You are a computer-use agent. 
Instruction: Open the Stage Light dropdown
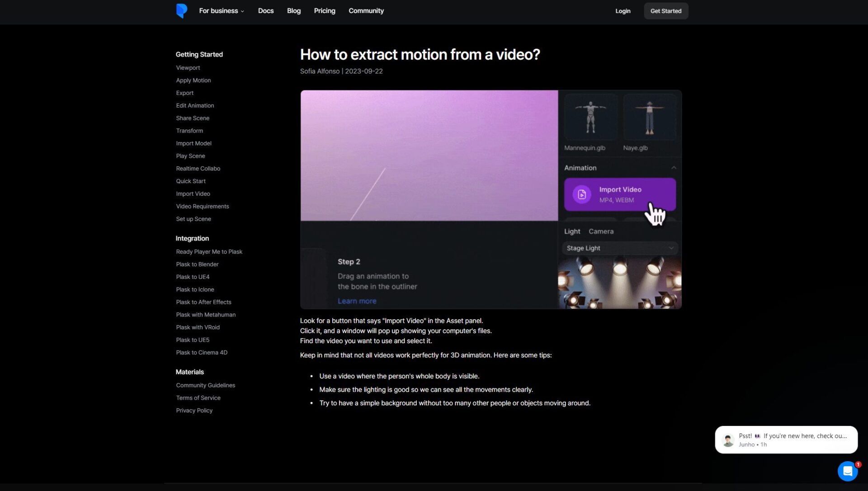pyautogui.click(x=619, y=248)
